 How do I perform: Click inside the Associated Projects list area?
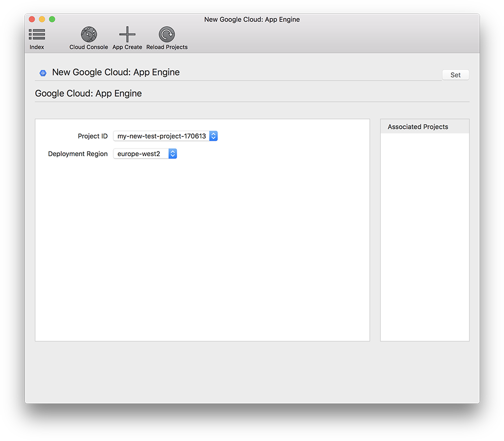point(424,232)
